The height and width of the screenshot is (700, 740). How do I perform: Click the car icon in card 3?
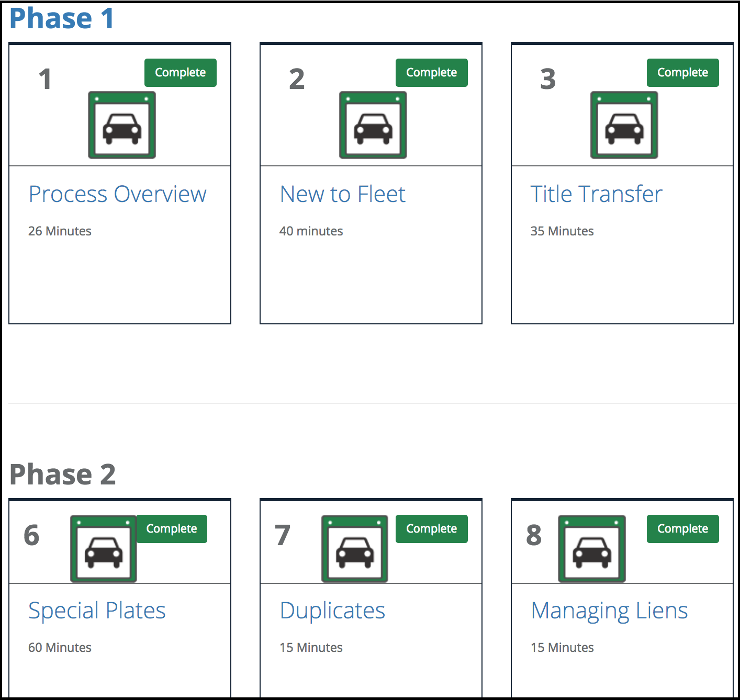624,125
